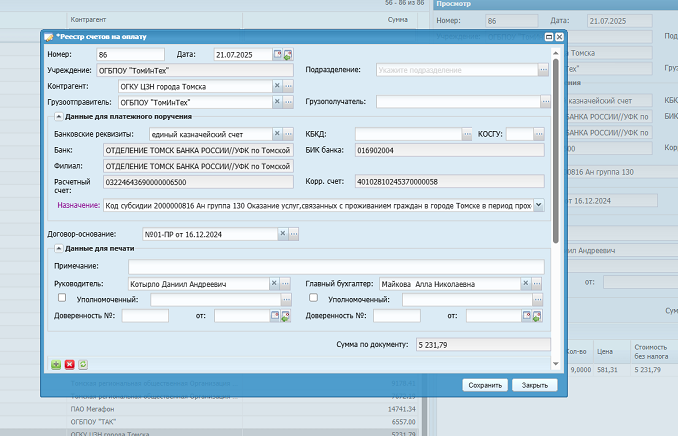Viewport: 678px width, 436px height.
Task: Open right Уполномоченный lookup ellipsis
Action: (537, 299)
